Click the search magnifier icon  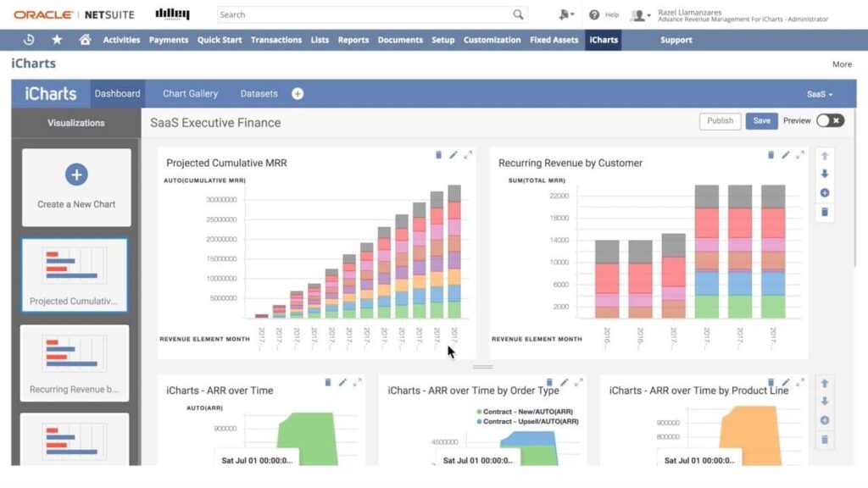pyautogui.click(x=518, y=14)
